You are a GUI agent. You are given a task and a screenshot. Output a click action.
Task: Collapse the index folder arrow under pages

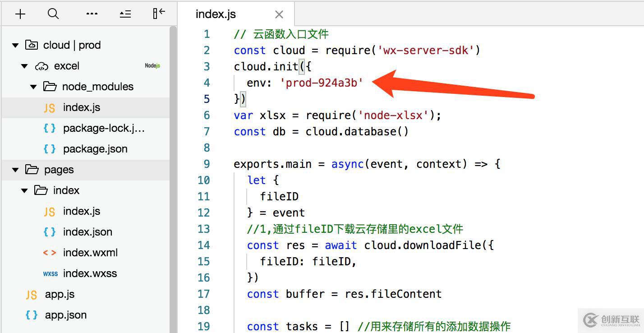pos(24,190)
